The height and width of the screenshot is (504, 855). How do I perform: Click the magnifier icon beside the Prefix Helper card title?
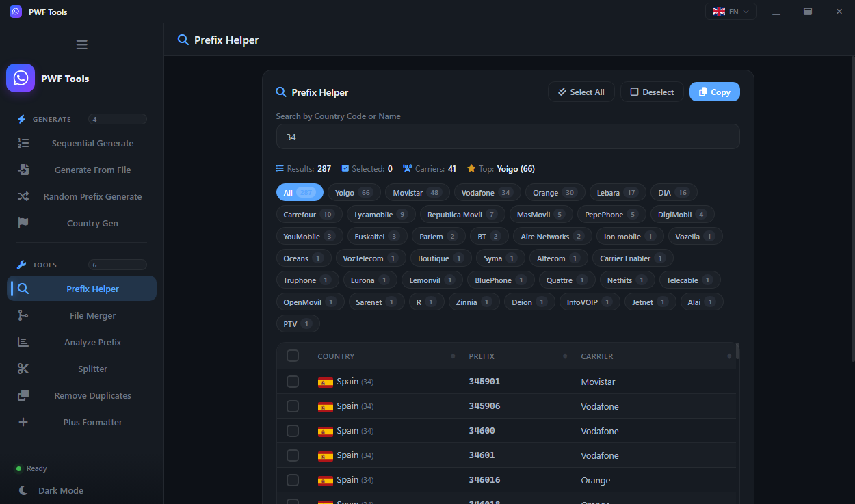point(281,92)
